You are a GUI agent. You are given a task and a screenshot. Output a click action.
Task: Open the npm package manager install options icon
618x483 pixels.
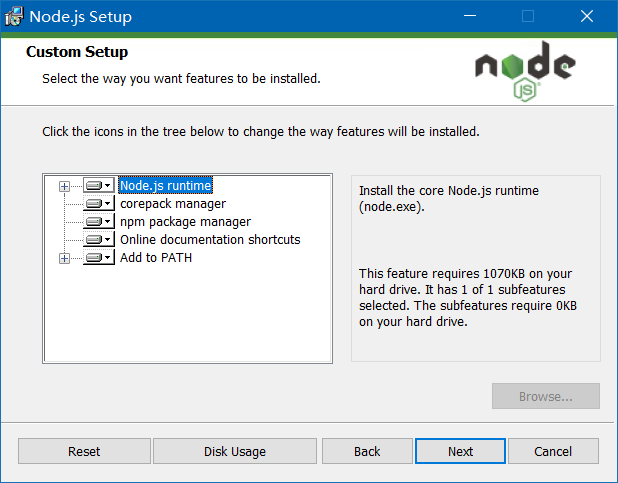click(99, 222)
